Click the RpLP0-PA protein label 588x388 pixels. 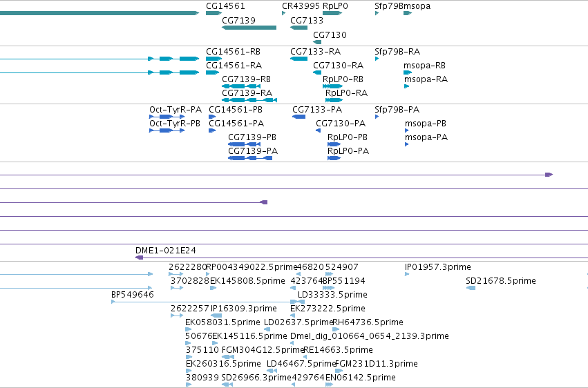(348, 151)
